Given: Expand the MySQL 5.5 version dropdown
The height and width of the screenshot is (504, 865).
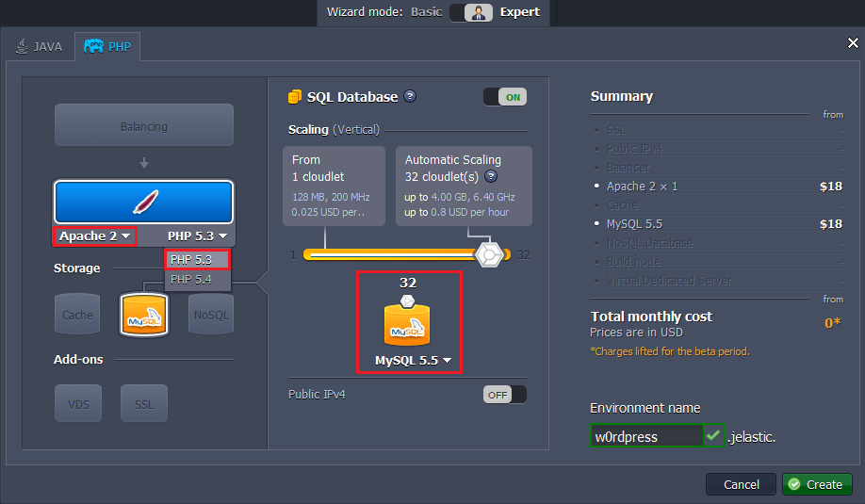Looking at the screenshot, I should [x=413, y=361].
